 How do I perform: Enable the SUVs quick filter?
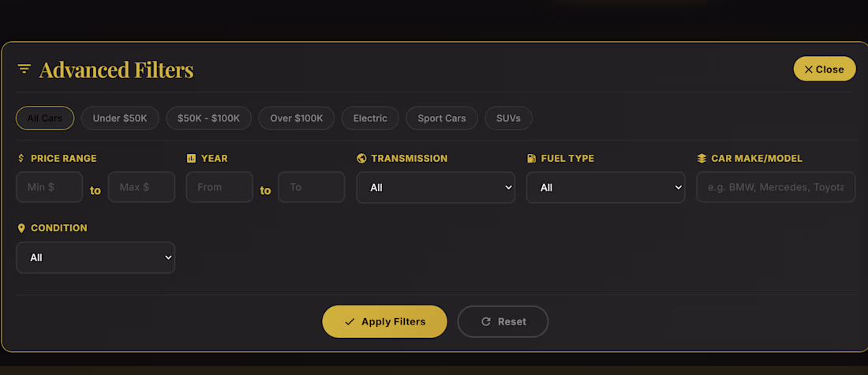[x=508, y=118]
